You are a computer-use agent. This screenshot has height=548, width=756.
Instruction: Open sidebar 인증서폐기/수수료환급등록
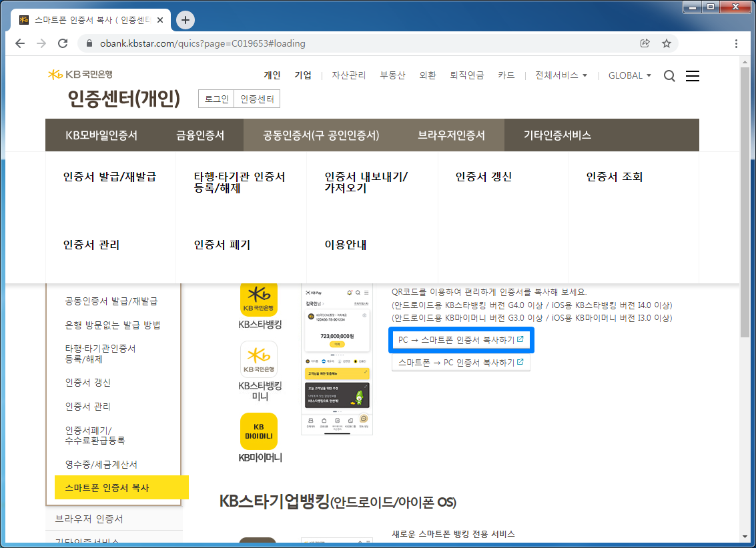coord(95,435)
